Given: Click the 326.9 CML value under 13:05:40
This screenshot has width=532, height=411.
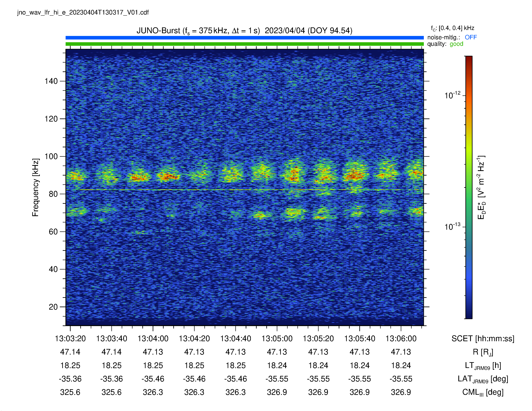Looking at the screenshot, I should tap(360, 392).
